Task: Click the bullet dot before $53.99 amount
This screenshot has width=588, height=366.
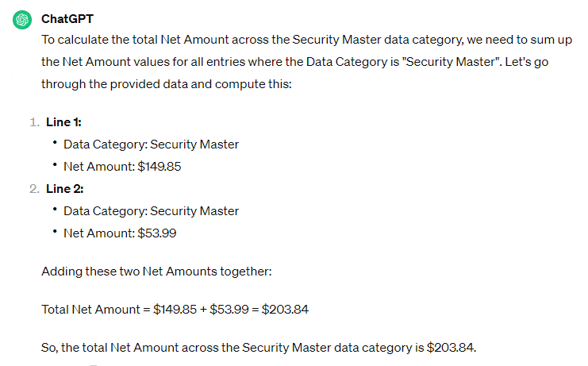Action: click(x=55, y=231)
